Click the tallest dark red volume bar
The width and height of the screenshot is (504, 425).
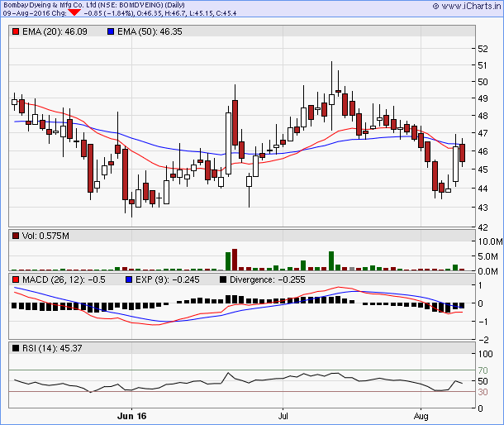235,260
